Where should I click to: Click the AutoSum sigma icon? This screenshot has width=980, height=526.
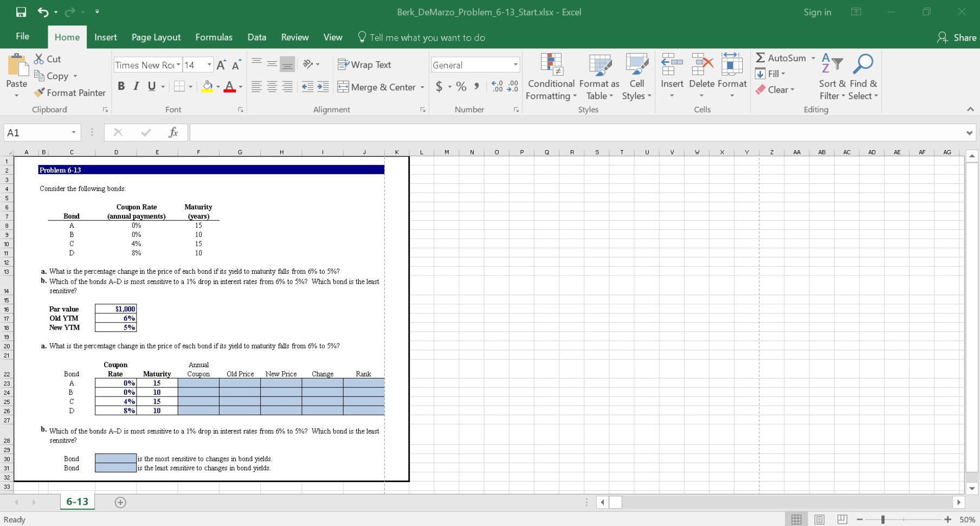(760, 58)
